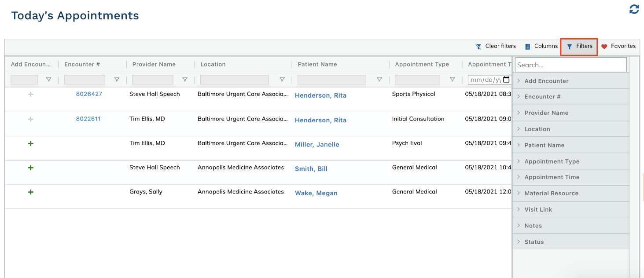The height and width of the screenshot is (278, 644).
Task: Add encounter for Wake, Megan row
Action: (31, 192)
